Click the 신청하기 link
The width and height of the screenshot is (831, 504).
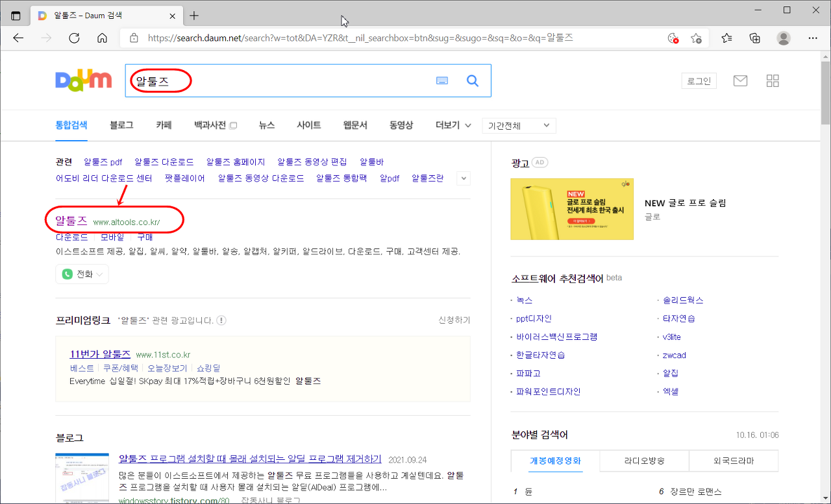[454, 320]
